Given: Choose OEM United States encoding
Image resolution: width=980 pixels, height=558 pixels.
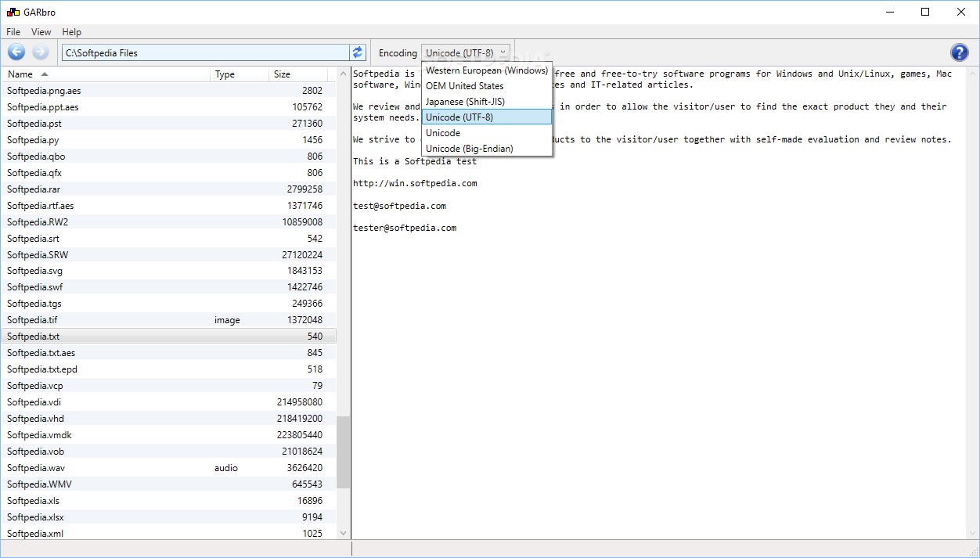Looking at the screenshot, I should 487,86.
